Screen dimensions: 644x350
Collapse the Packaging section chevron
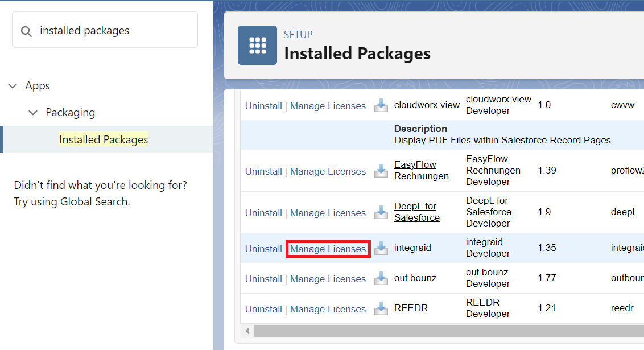pyautogui.click(x=33, y=113)
